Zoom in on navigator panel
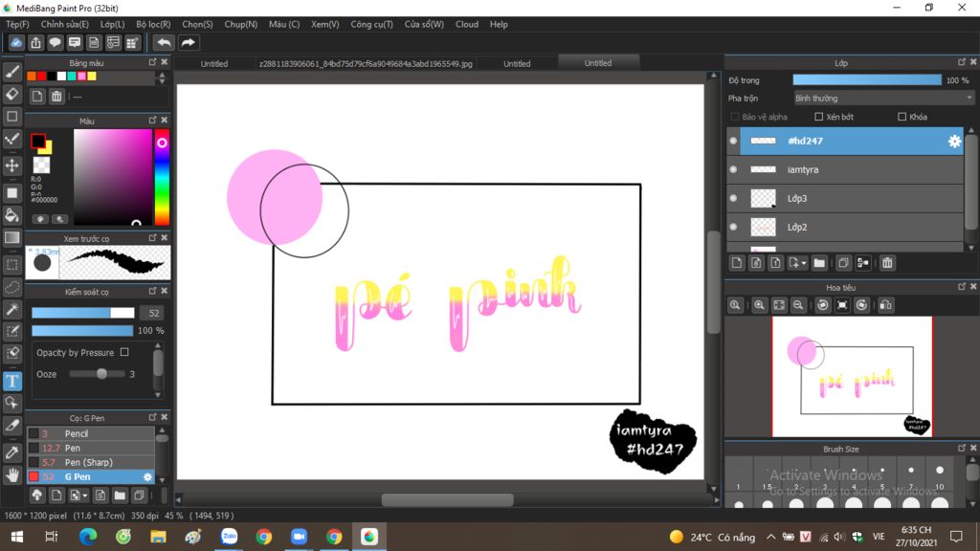 point(759,305)
